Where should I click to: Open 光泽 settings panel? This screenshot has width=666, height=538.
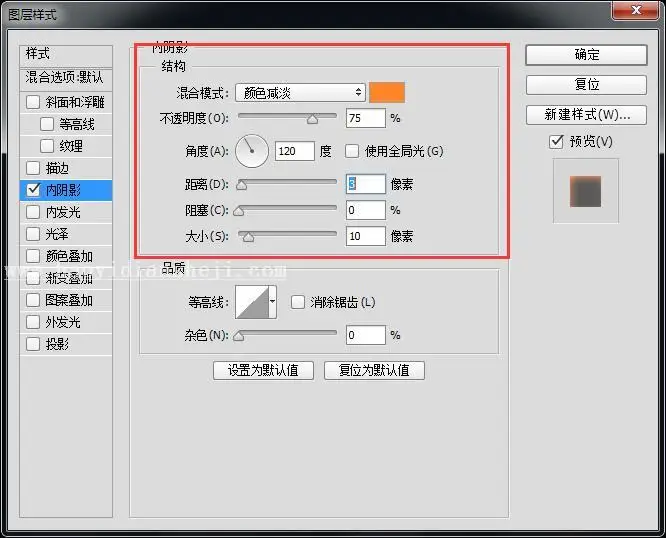57,234
